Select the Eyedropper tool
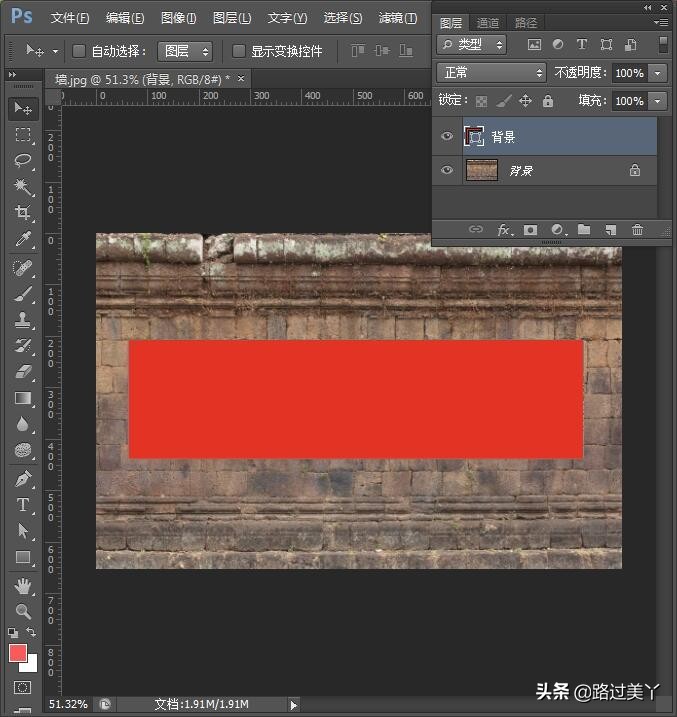 (23, 239)
